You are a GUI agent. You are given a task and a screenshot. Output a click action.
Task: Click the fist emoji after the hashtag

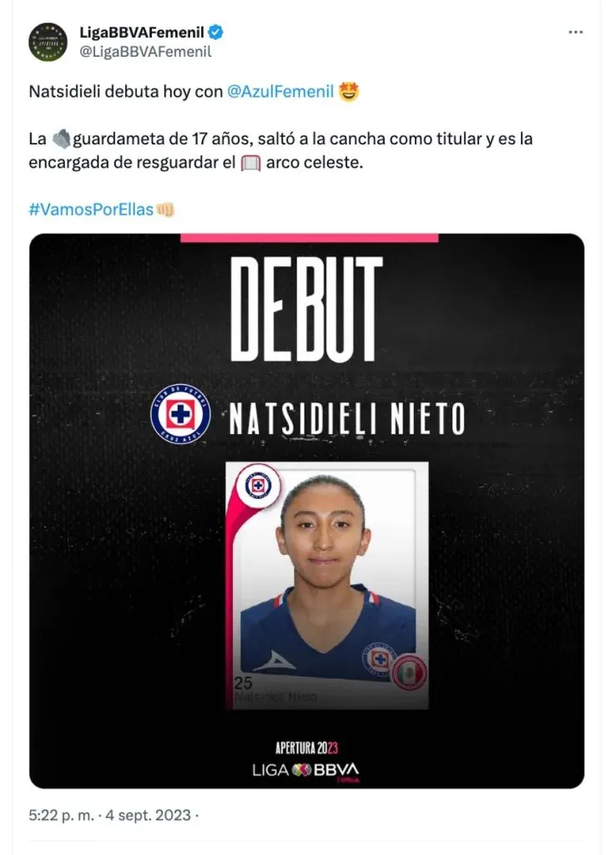165,209
